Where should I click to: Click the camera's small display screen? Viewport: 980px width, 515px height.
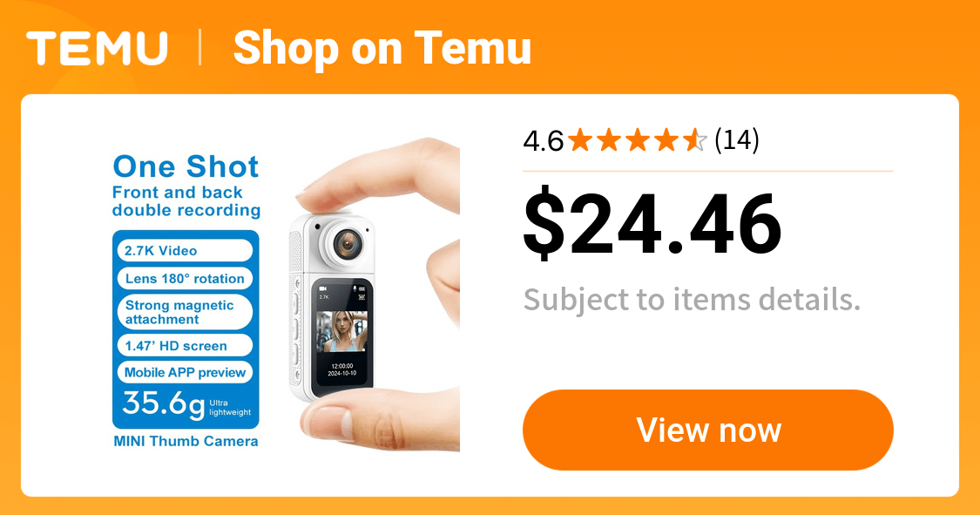click(x=342, y=333)
